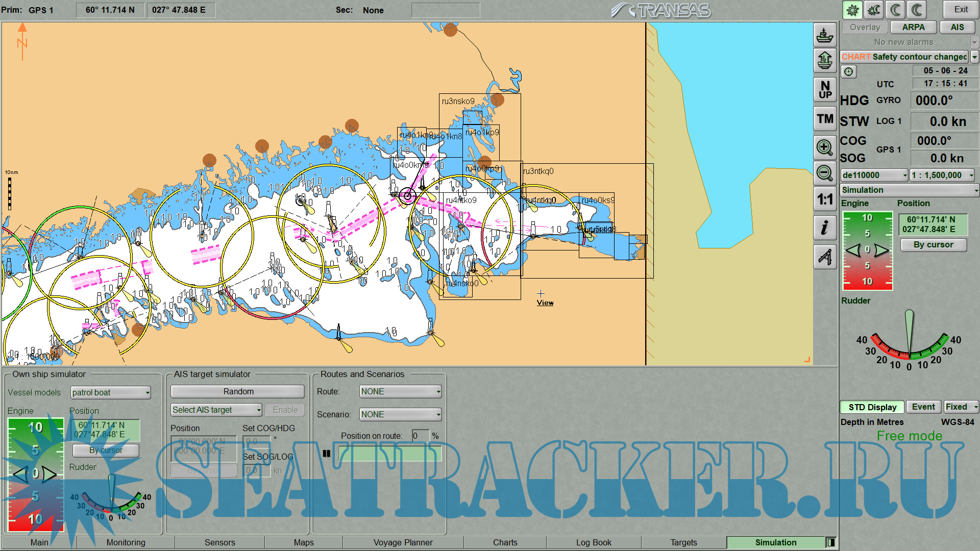Switch to daylight palette sun icon
This screenshot has height=551, width=980.
(x=852, y=10)
